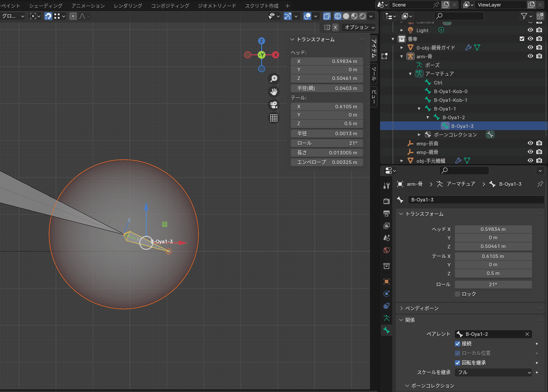Open the Tool properties tab with the wrench icon
The image size is (548, 392).
point(386,185)
